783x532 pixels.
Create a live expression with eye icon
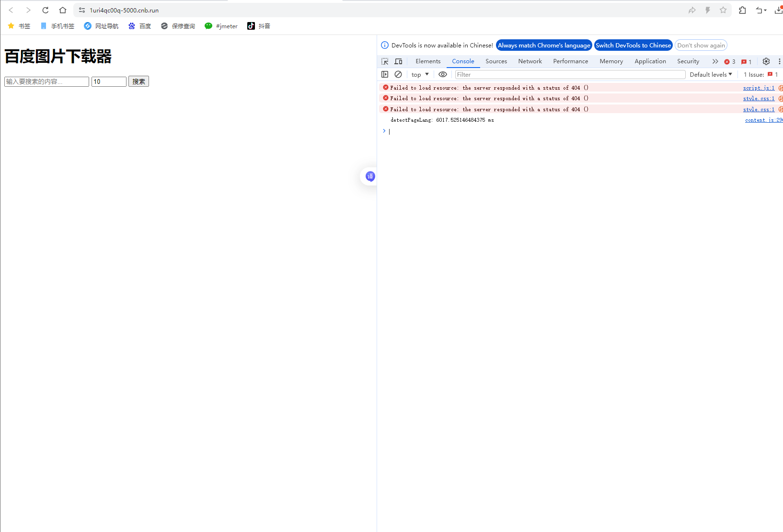pyautogui.click(x=443, y=74)
